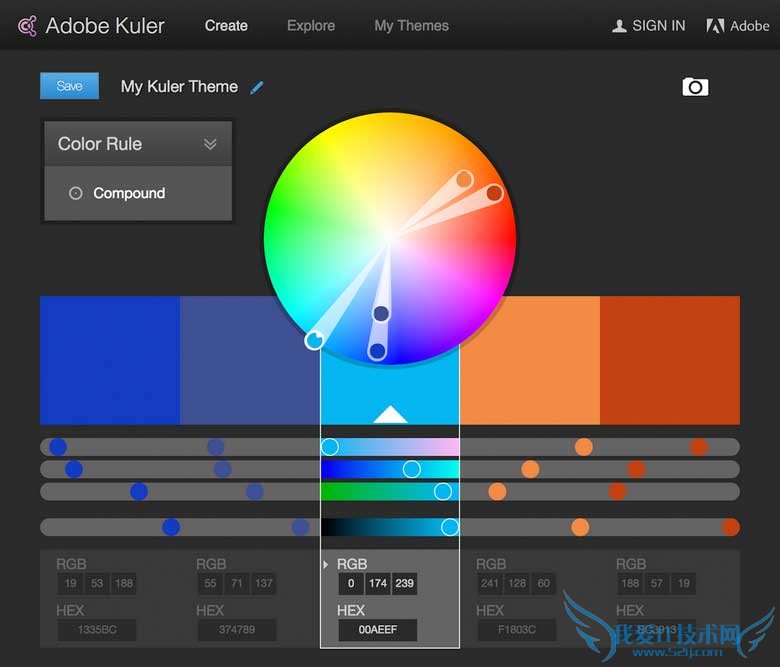Click the HEX field showing 00AEEF
780x667 pixels.
(x=378, y=630)
